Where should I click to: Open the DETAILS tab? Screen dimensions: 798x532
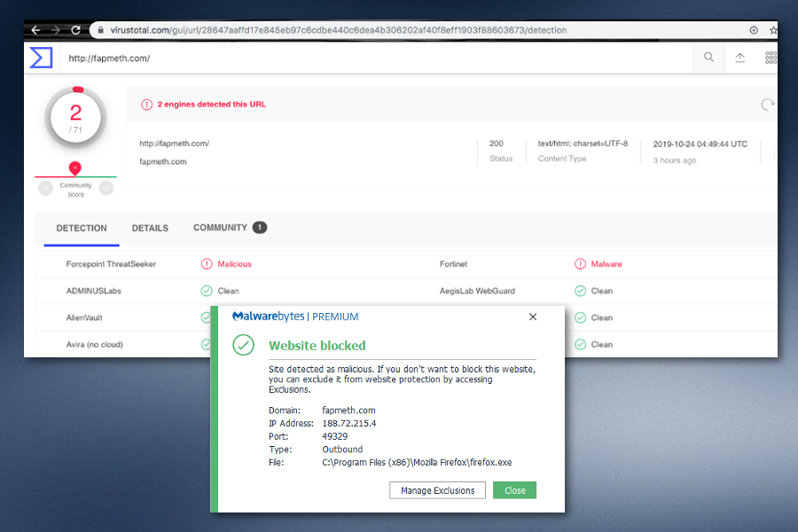click(150, 228)
